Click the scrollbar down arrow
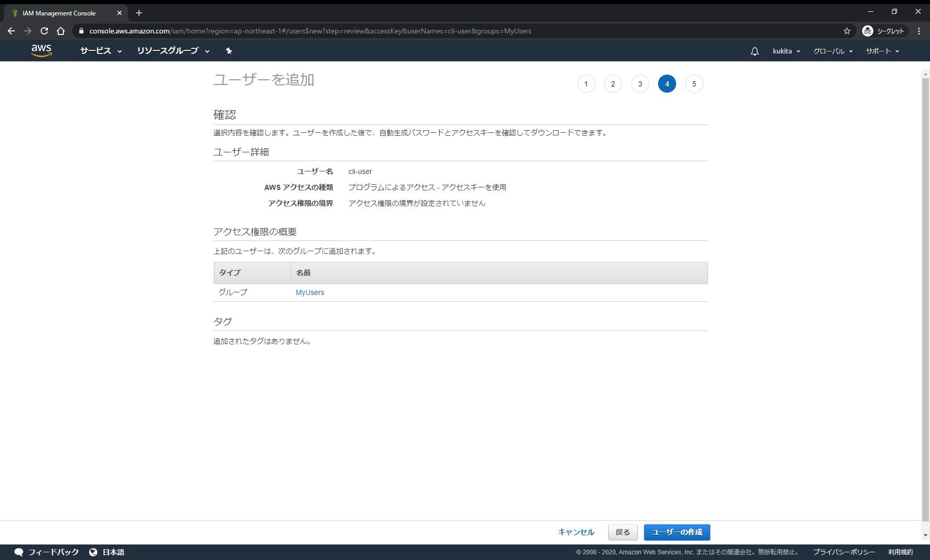 pos(925,535)
